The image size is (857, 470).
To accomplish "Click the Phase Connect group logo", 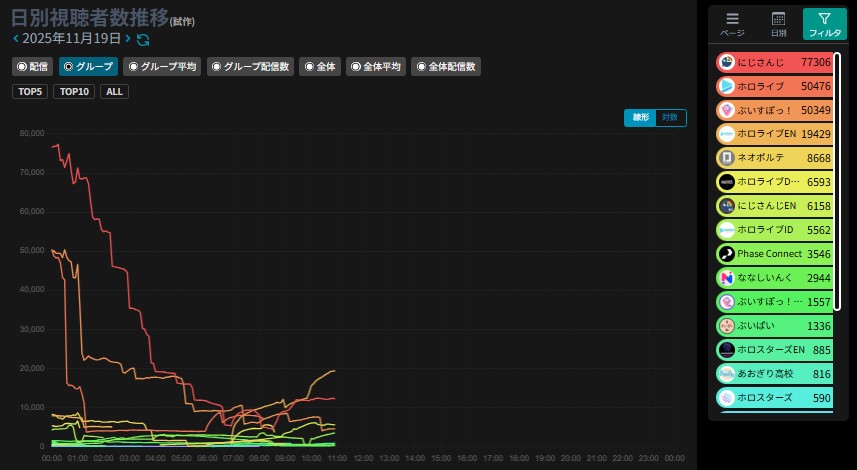I will click(726, 254).
